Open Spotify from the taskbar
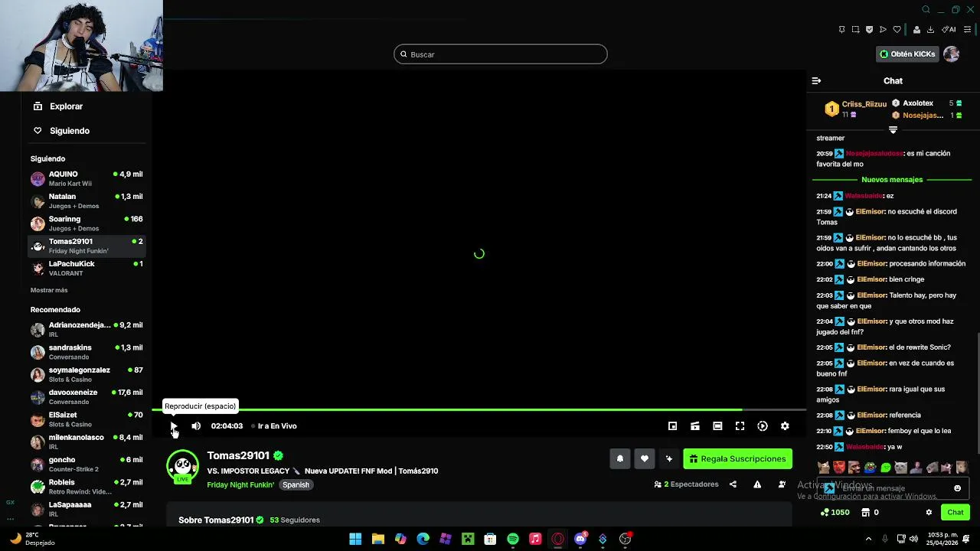The width and height of the screenshot is (980, 551). (513, 539)
